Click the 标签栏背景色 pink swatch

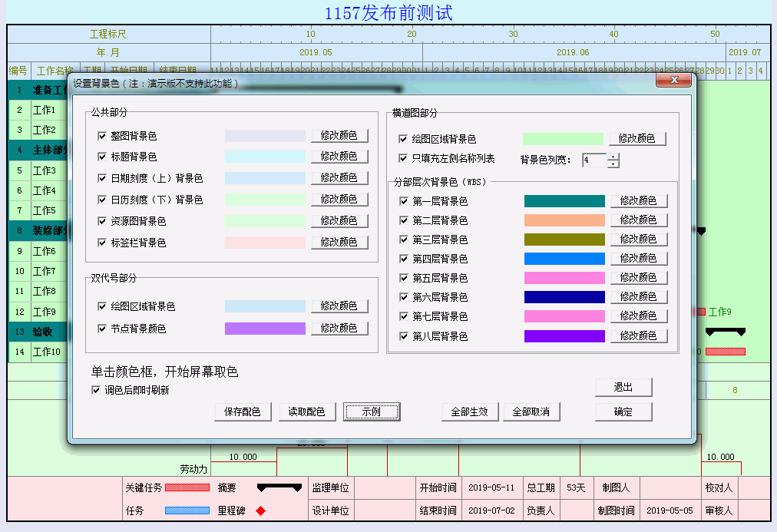265,243
